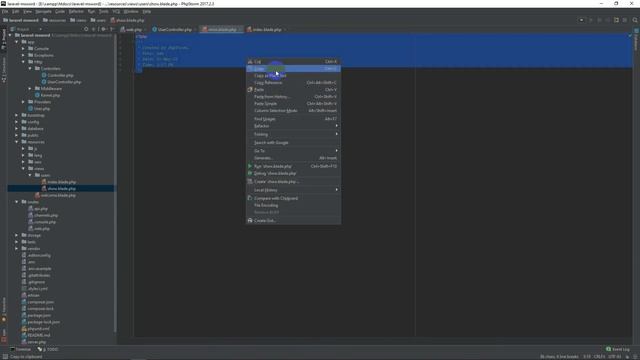Viewport: 640px width, 360px height.
Task: Expand the Middleware folder
Action: tap(30, 89)
